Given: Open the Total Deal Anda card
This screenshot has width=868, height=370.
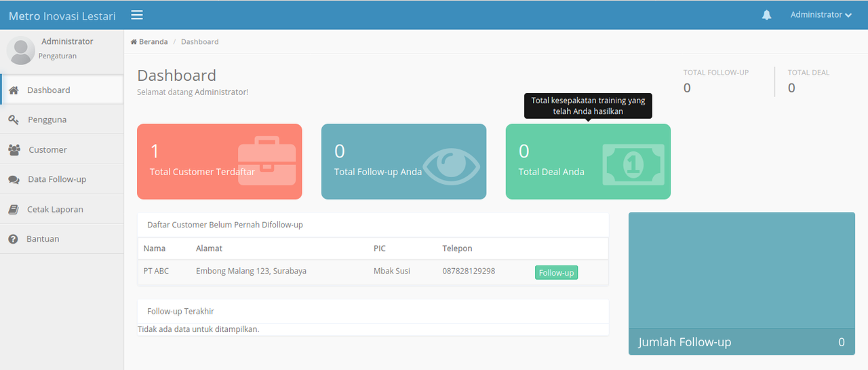Looking at the screenshot, I should (x=588, y=162).
